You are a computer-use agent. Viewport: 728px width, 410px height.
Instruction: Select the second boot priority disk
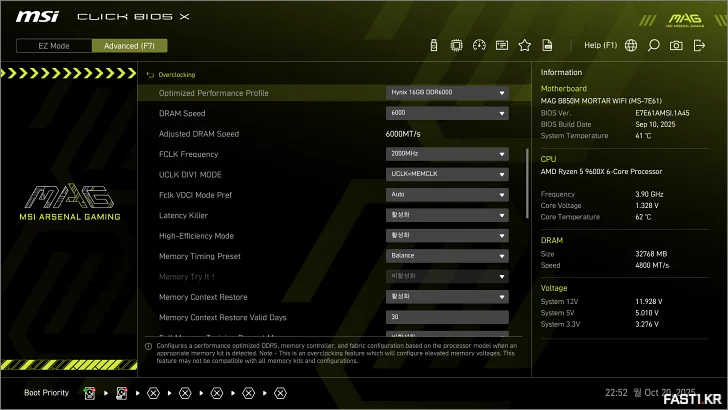(x=122, y=393)
